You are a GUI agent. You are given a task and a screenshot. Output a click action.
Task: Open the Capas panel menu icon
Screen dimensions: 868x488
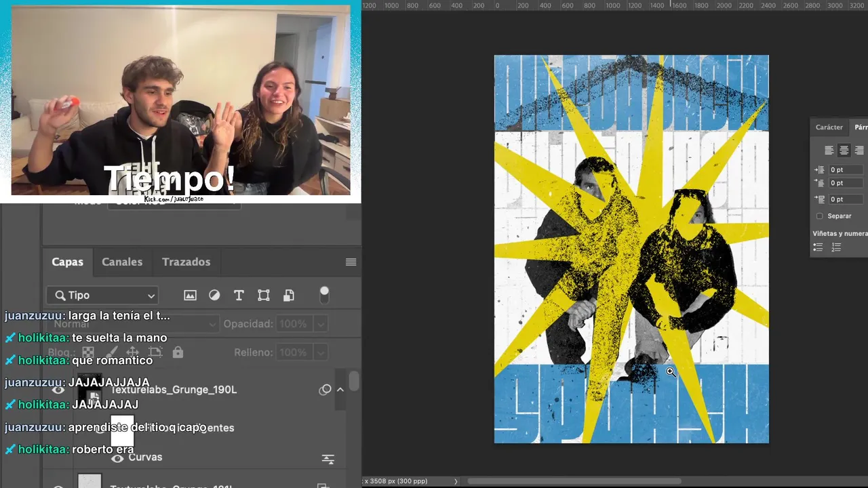point(351,262)
